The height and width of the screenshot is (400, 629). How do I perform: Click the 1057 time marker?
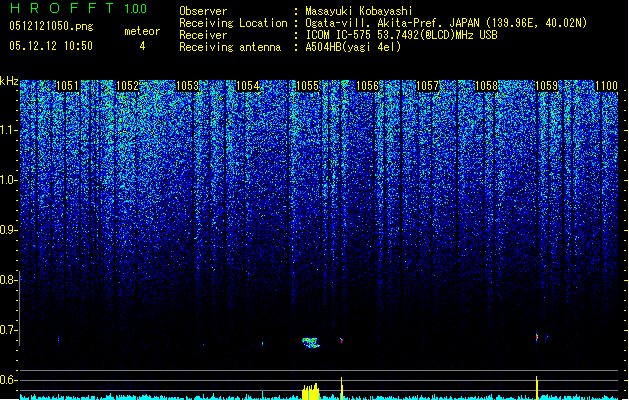coord(428,86)
